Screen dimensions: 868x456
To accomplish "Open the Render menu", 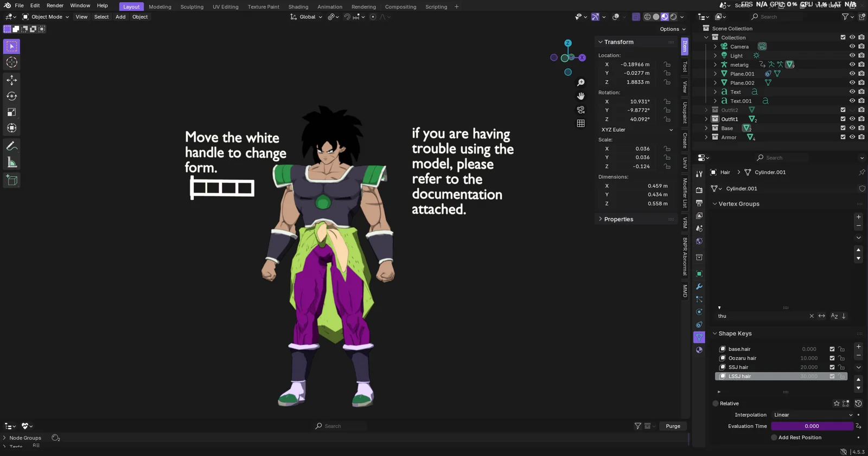I will 55,5.
